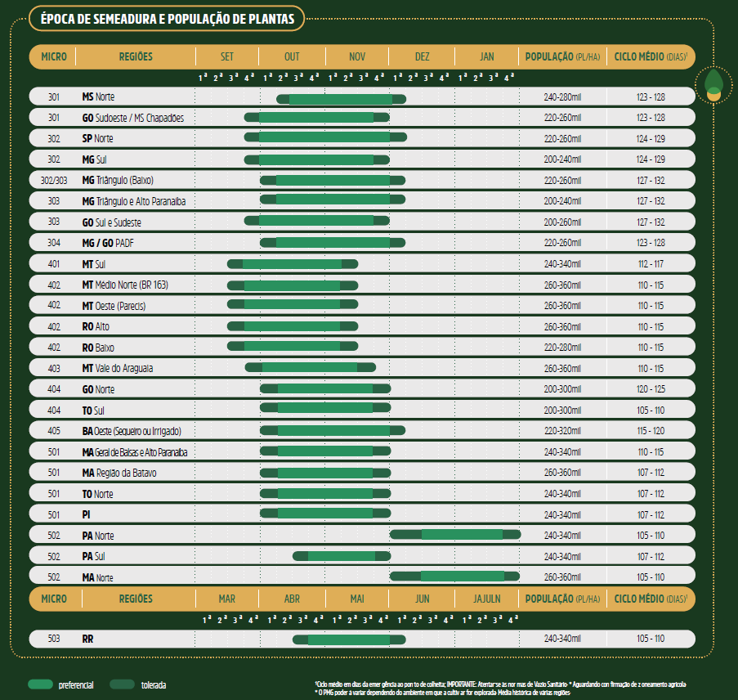
Task: Click micro code 405
Action: point(54,431)
